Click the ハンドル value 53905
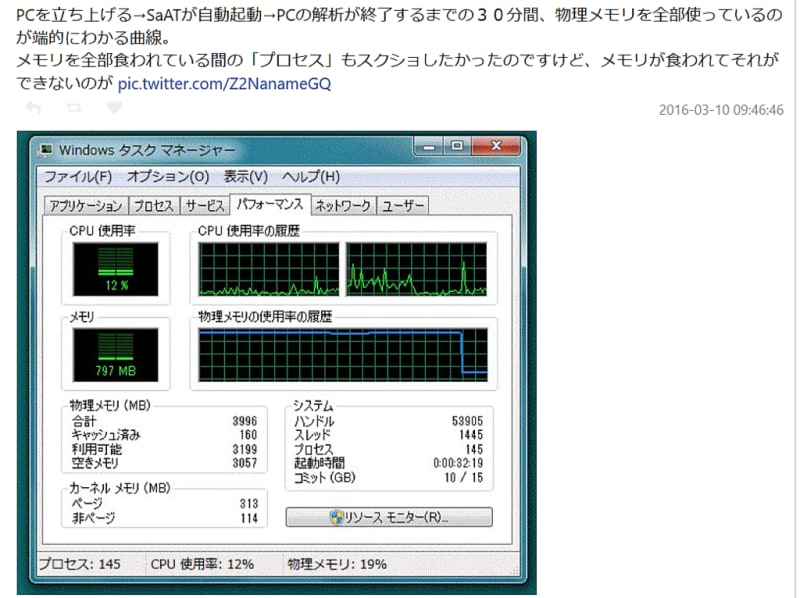 tap(467, 421)
